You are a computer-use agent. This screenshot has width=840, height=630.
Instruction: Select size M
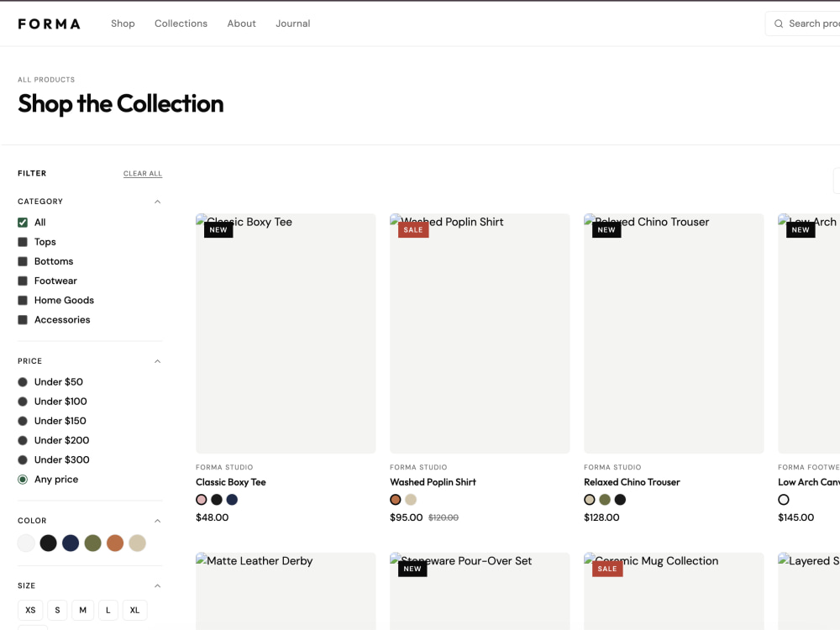[x=82, y=610]
